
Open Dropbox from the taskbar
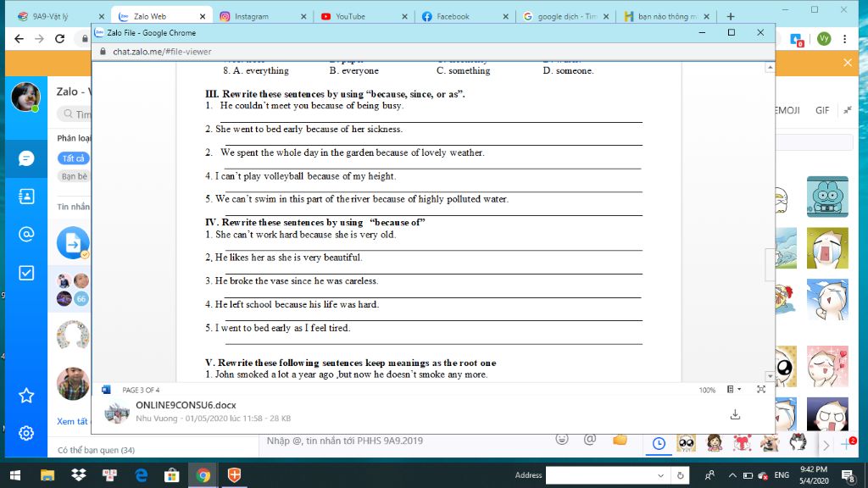[79, 475]
